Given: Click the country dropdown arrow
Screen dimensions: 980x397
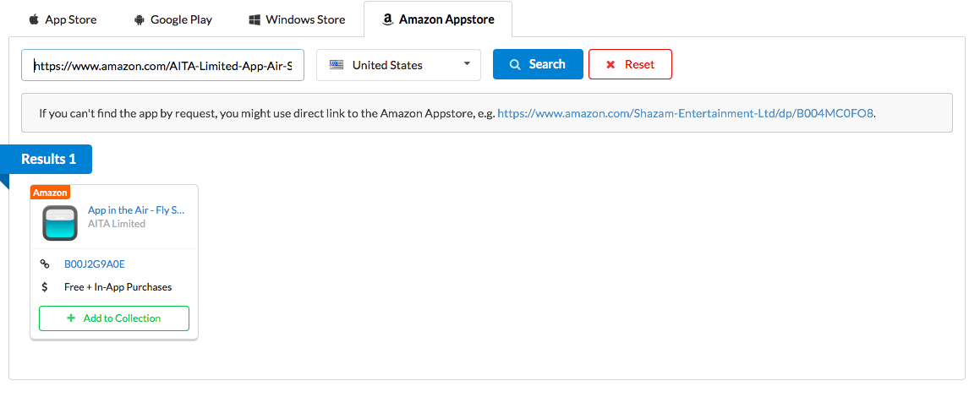Looking at the screenshot, I should pyautogui.click(x=467, y=65).
